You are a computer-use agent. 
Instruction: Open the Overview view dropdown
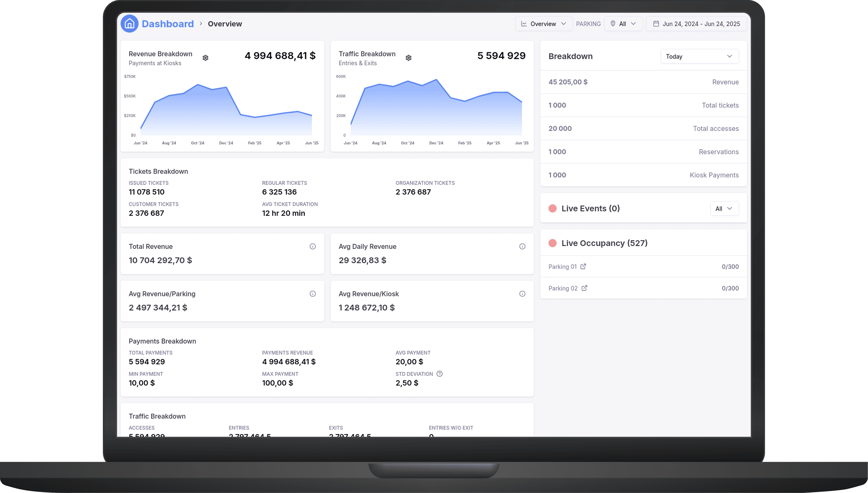[x=543, y=24]
